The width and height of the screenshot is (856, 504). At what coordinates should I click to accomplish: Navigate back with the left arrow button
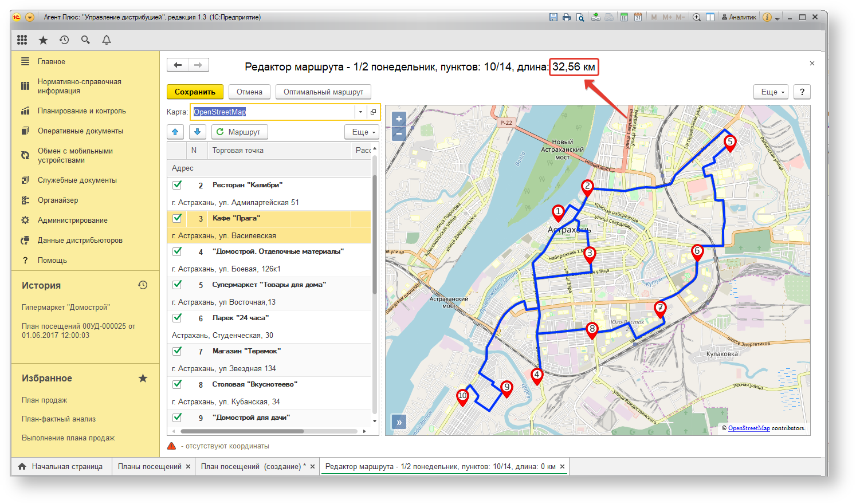point(178,65)
